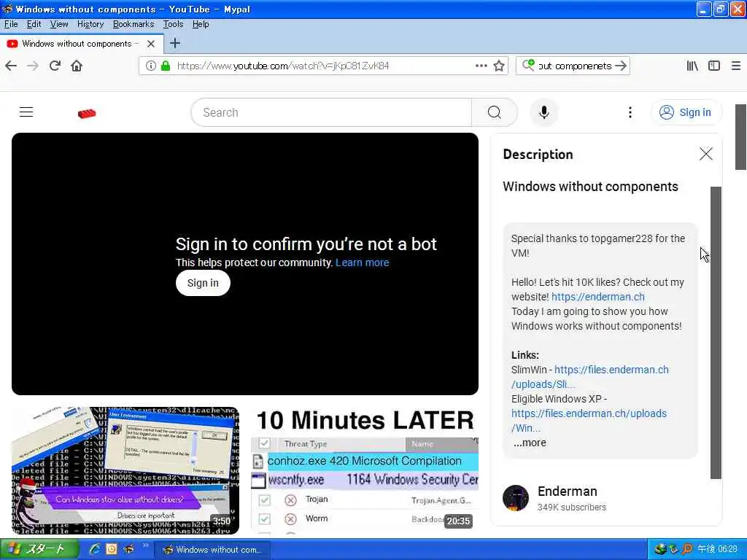Reload the current page
This screenshot has height=560, width=747.
pyautogui.click(x=55, y=66)
